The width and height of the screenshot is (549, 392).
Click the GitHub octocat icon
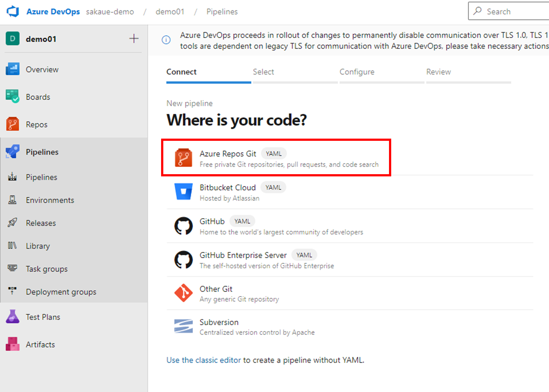click(183, 226)
